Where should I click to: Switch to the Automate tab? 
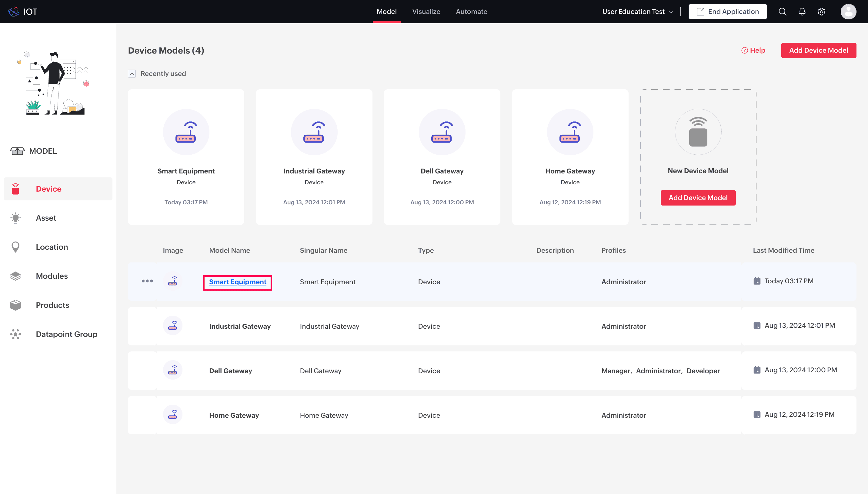(471, 12)
